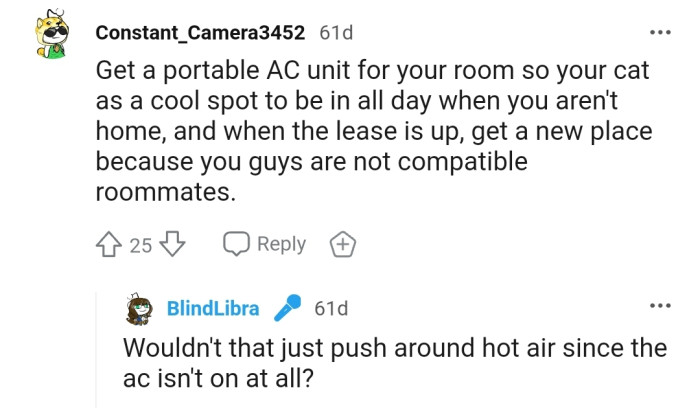Click the word "roommates." in the comment
The height and width of the screenshot is (408, 700).
[x=165, y=194]
